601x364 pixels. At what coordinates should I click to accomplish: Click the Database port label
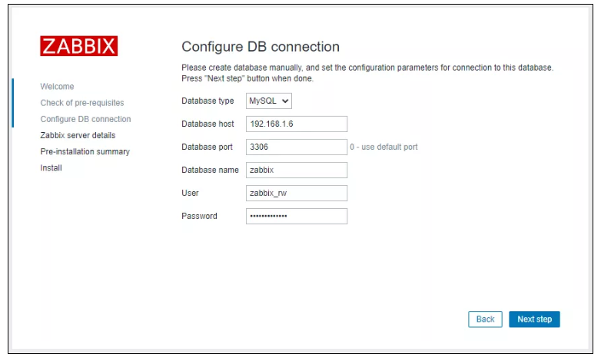tap(207, 147)
